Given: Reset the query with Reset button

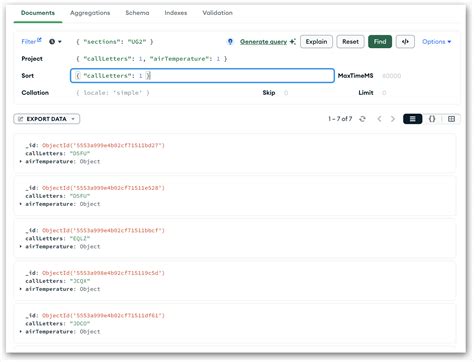Looking at the screenshot, I should click(x=350, y=42).
